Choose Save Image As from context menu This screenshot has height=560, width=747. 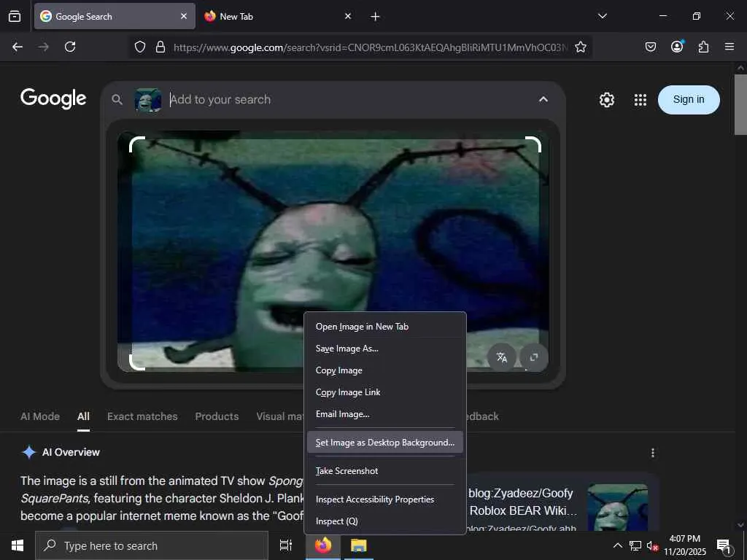pos(384,349)
